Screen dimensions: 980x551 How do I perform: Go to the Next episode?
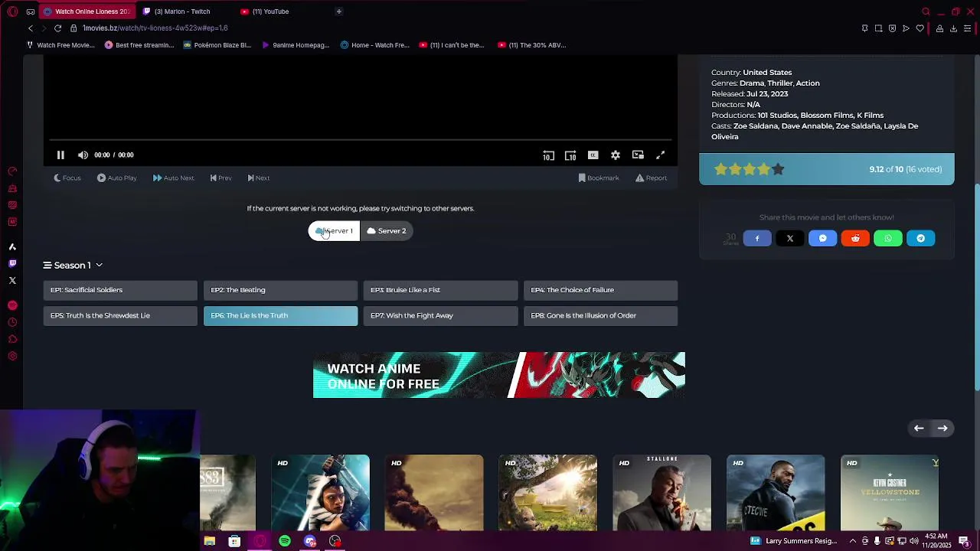click(259, 178)
